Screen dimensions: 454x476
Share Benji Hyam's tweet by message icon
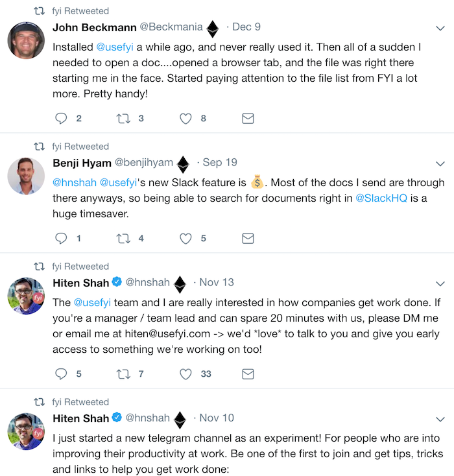click(x=248, y=239)
